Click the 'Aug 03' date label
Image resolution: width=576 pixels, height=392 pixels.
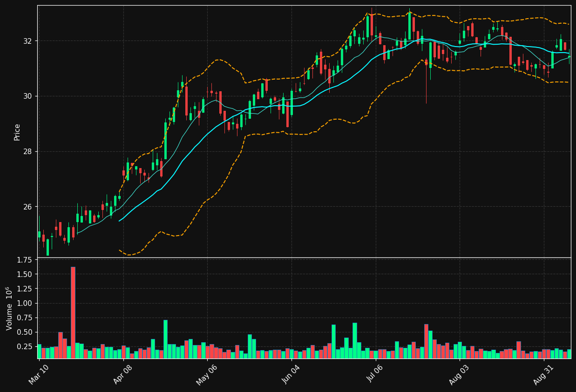click(460, 374)
